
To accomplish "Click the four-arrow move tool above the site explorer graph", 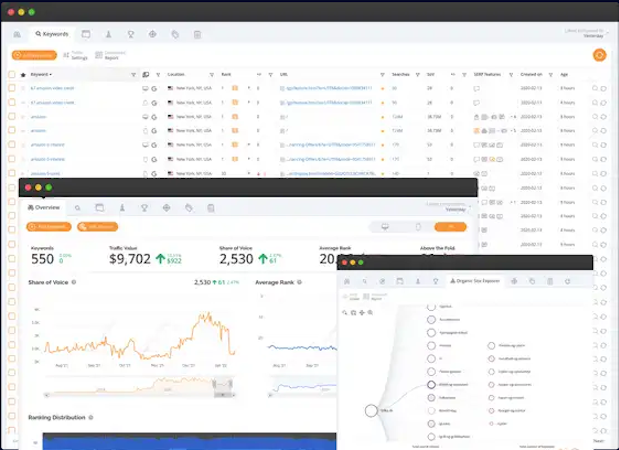I will (362, 313).
